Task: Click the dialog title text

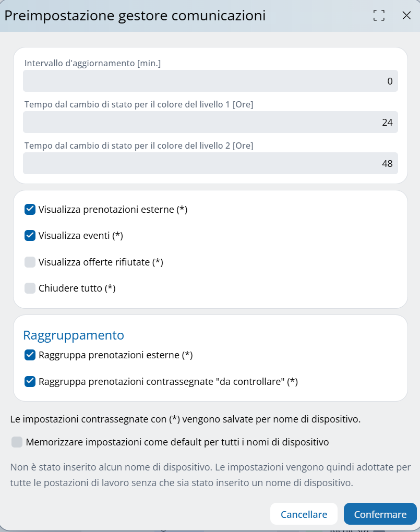Action: point(135,16)
